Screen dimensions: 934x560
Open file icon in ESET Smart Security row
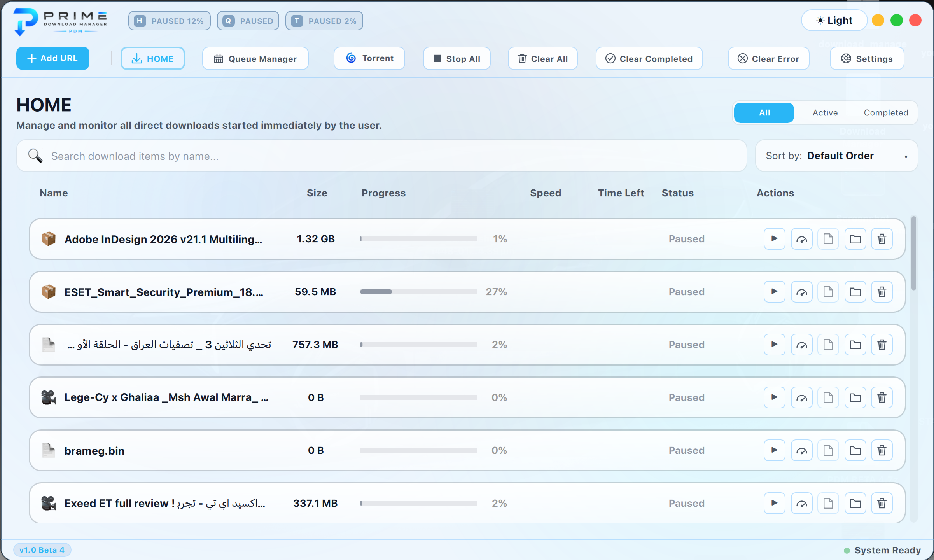(828, 292)
